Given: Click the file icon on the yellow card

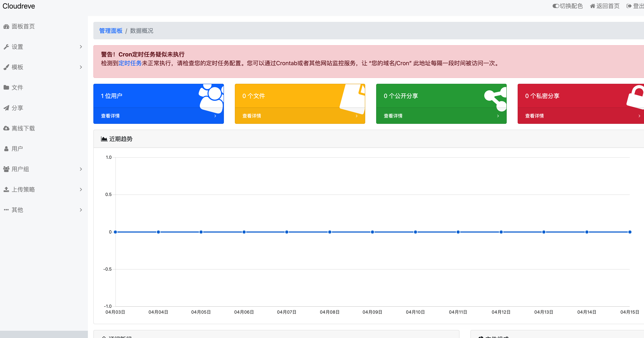Looking at the screenshot, I should pyautogui.click(x=352, y=99).
